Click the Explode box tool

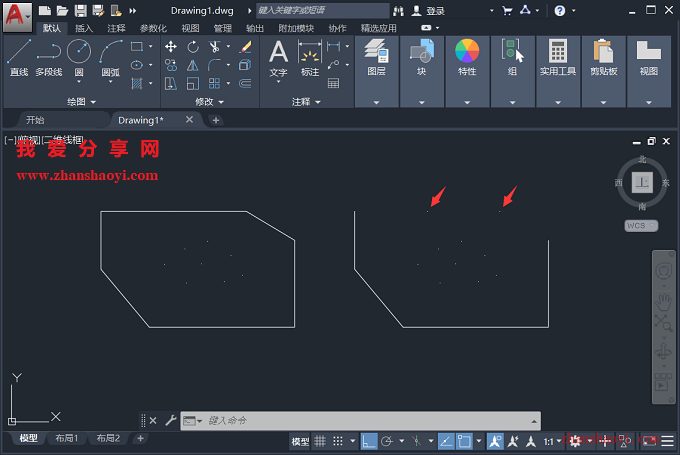coord(245,65)
